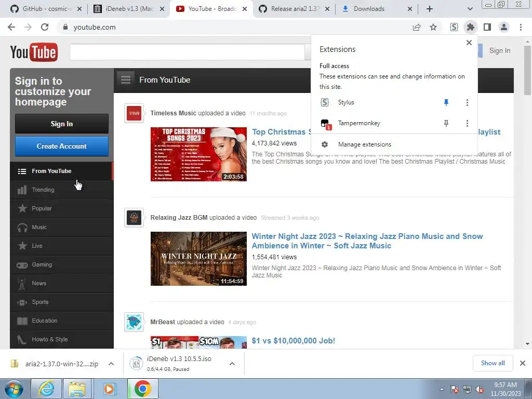Click the Manage extensions gear icon
The image size is (532, 399).
(x=325, y=144)
